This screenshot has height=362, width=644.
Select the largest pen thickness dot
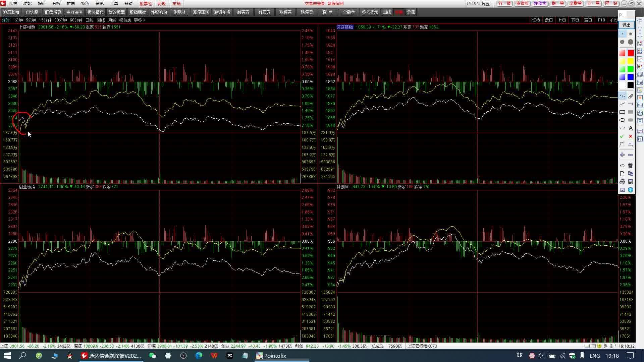click(631, 42)
